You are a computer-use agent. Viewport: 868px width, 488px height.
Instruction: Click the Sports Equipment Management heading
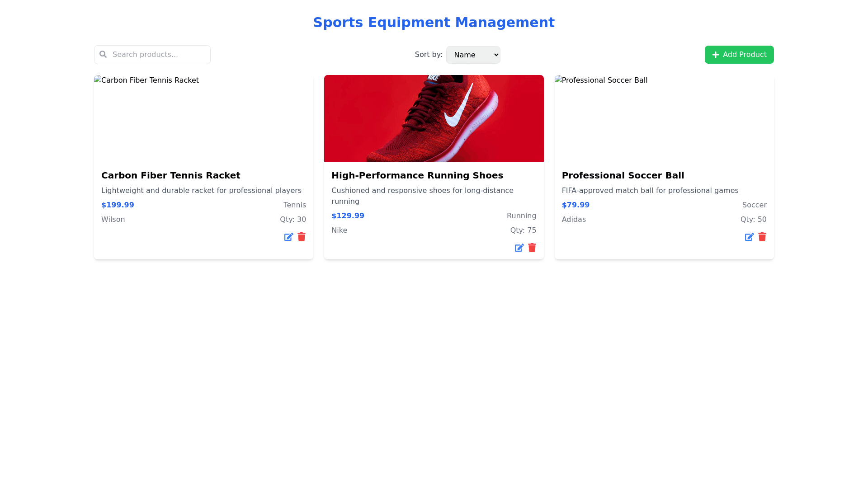point(434,23)
